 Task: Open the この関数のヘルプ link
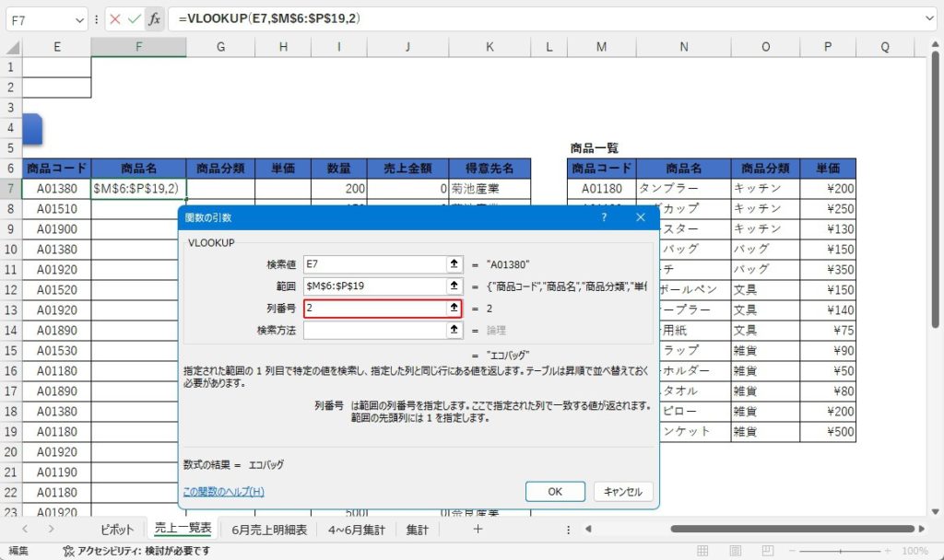(223, 492)
